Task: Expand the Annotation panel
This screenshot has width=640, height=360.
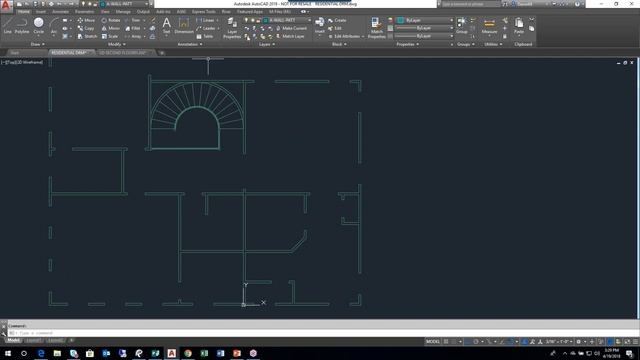Action: tap(190, 44)
